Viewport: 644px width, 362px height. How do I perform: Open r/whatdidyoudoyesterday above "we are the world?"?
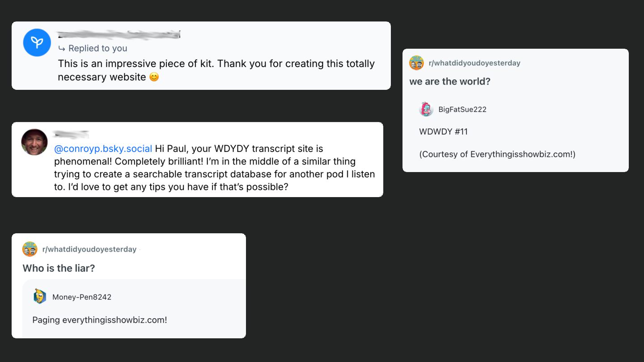tap(475, 63)
